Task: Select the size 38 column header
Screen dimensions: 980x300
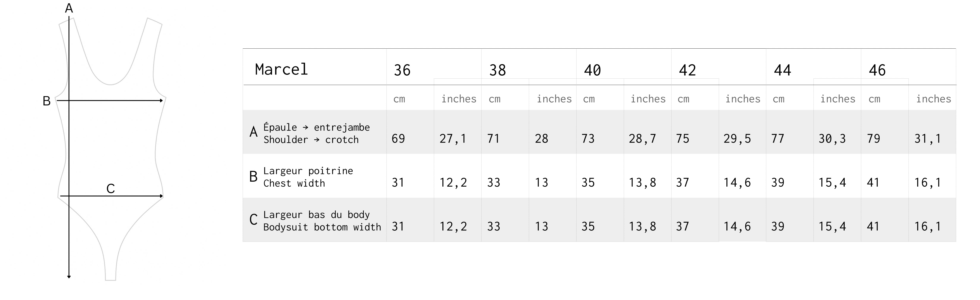Action: click(x=498, y=70)
